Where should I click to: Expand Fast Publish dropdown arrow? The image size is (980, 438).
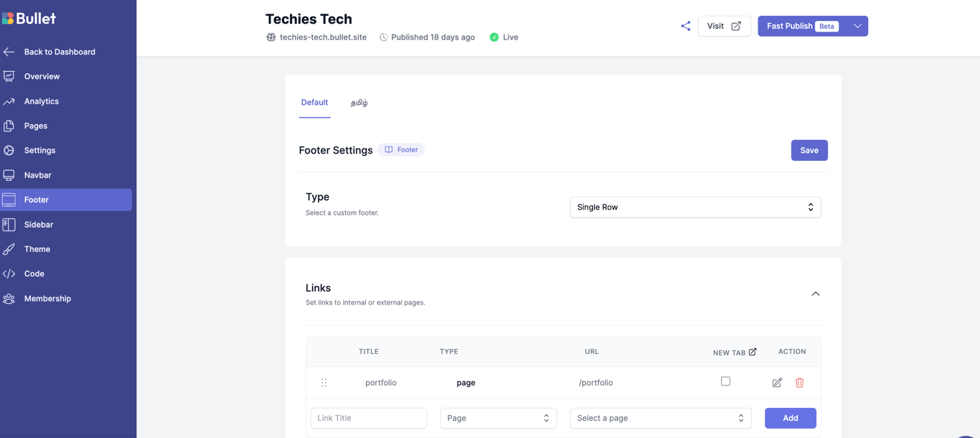[857, 26]
